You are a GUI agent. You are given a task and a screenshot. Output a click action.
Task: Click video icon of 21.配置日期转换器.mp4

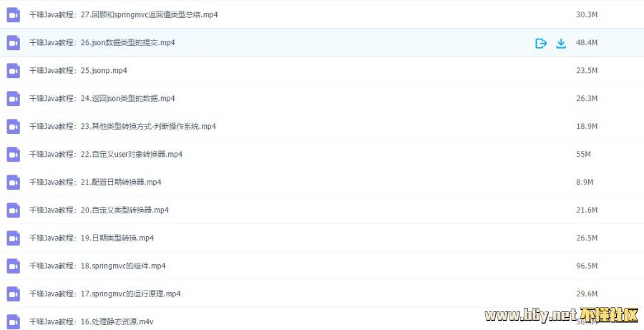tap(13, 183)
